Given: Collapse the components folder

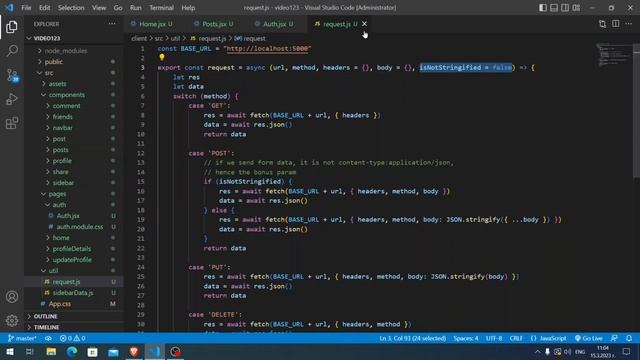Looking at the screenshot, I should coord(67,95).
